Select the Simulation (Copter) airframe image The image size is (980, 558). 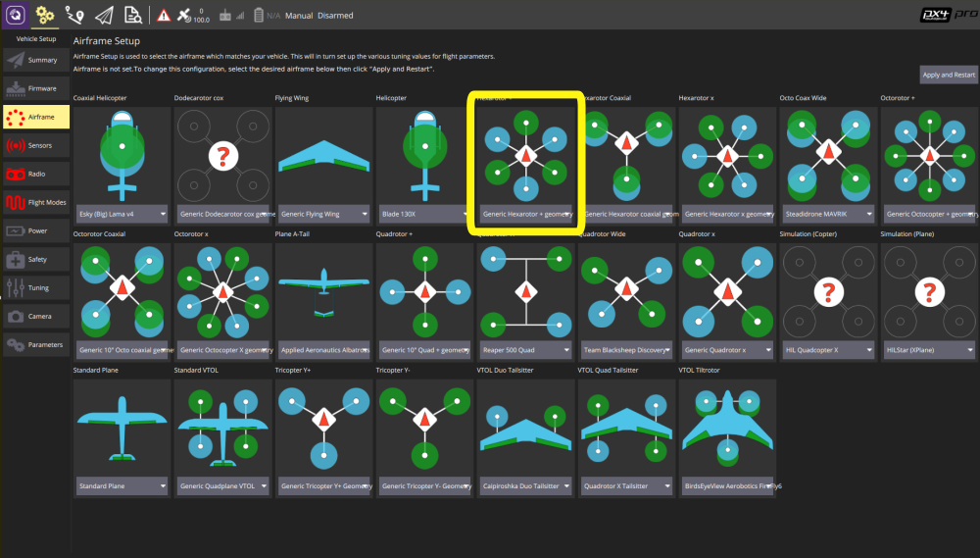829,291
